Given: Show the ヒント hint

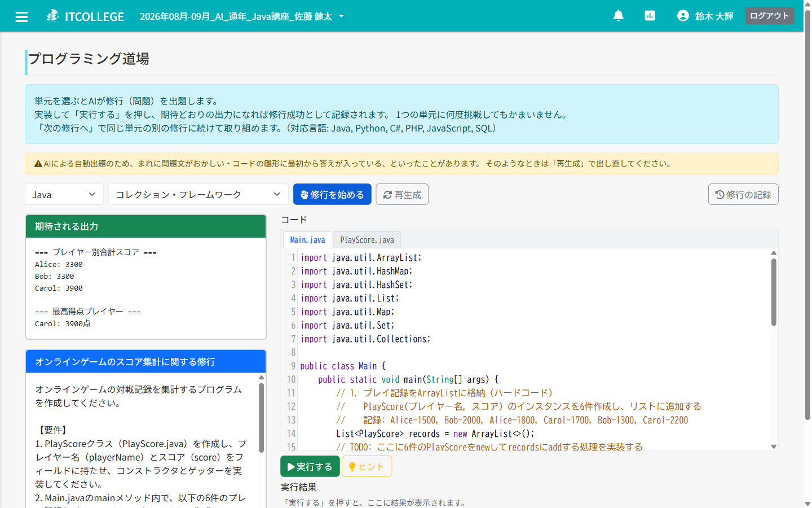Looking at the screenshot, I should (367, 467).
